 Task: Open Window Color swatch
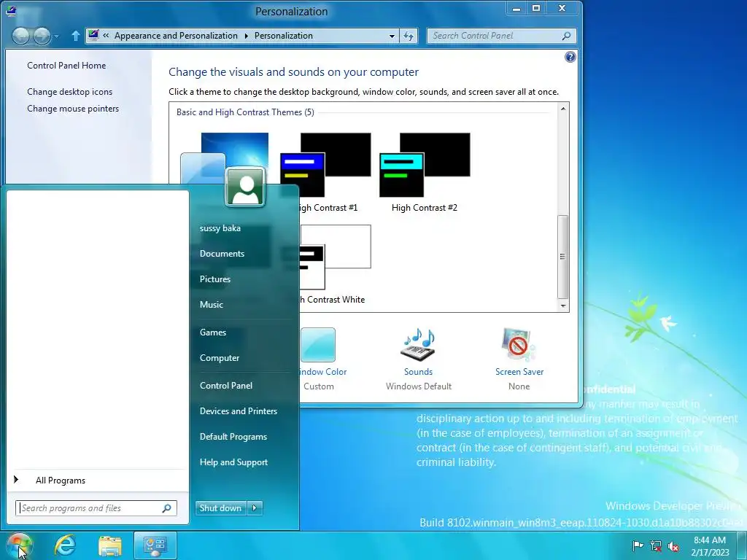(318, 345)
